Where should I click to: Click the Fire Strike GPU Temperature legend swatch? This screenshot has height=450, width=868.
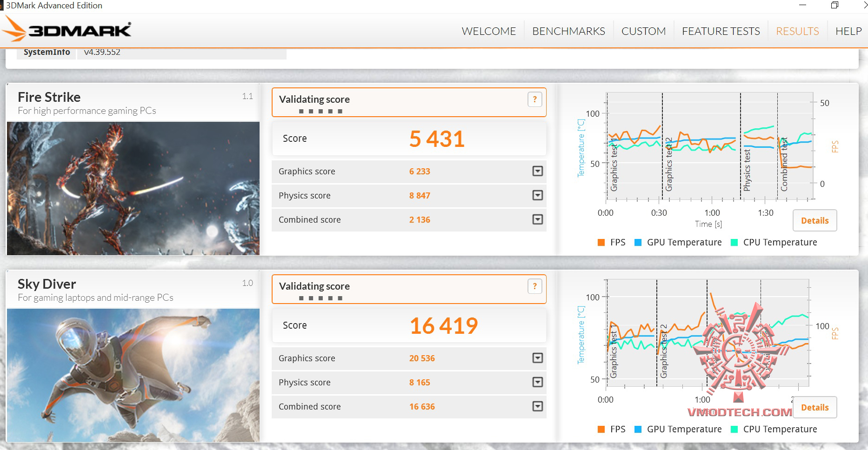click(638, 242)
